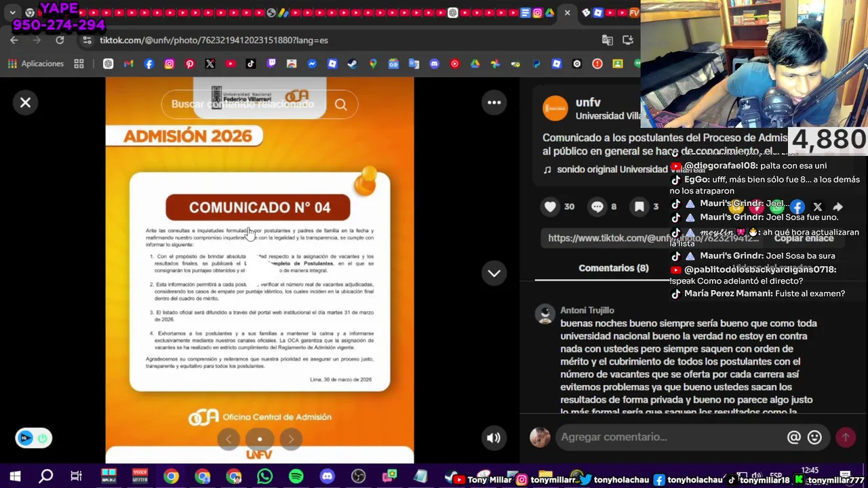Show next slide with right carousel arrow
Screen dimensions: 868x488
point(291,439)
